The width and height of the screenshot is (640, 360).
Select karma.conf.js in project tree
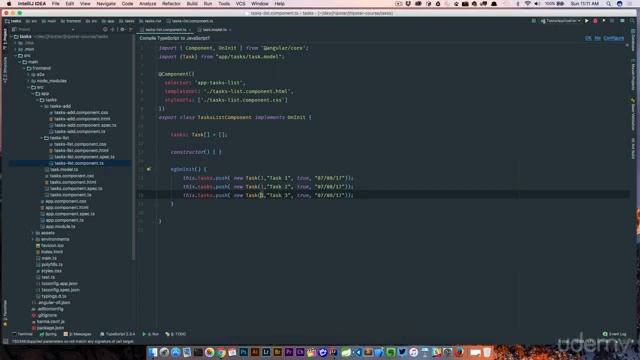(x=48, y=322)
